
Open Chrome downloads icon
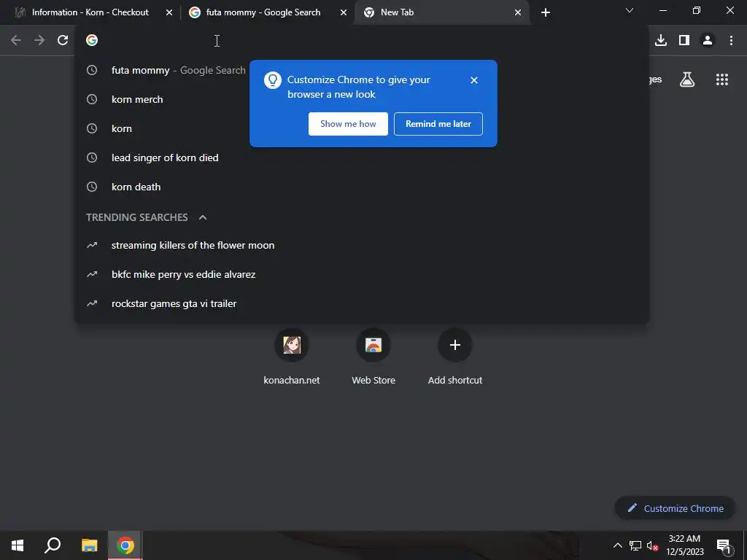[661, 41]
